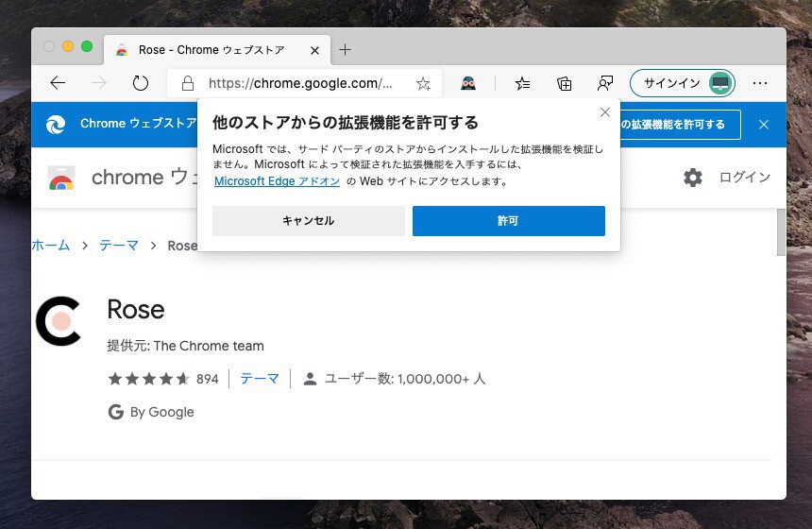
Task: Dismiss the blue notification banner
Action: click(x=764, y=125)
